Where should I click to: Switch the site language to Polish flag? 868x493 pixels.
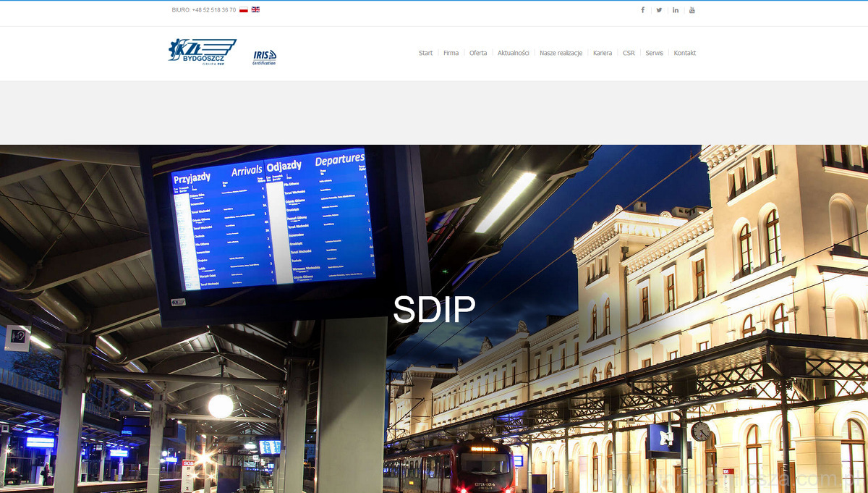(x=244, y=10)
